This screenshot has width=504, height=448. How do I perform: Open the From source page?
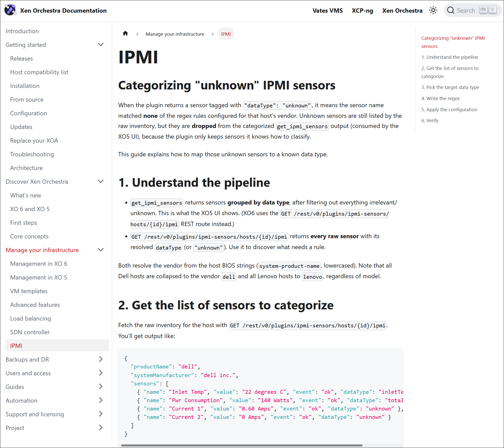point(27,100)
